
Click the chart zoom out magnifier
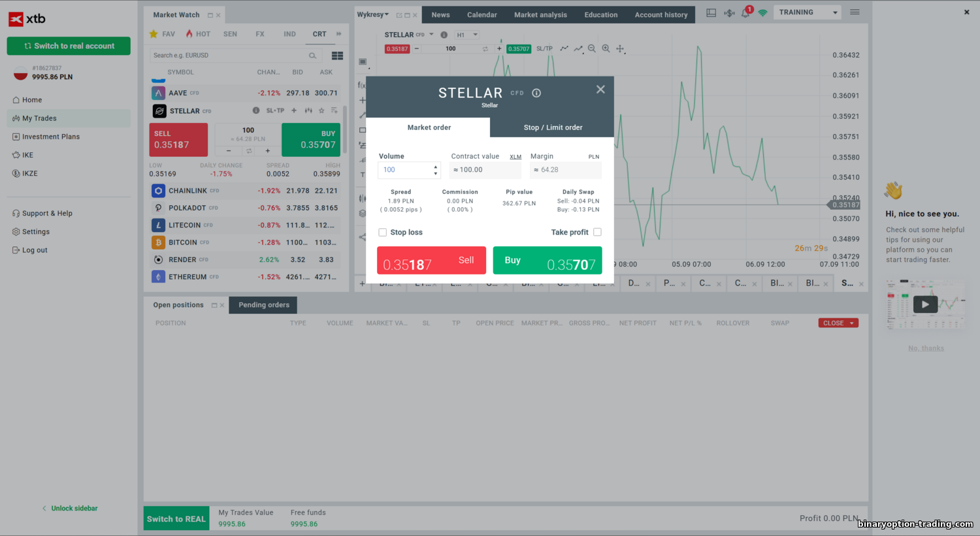pos(591,48)
